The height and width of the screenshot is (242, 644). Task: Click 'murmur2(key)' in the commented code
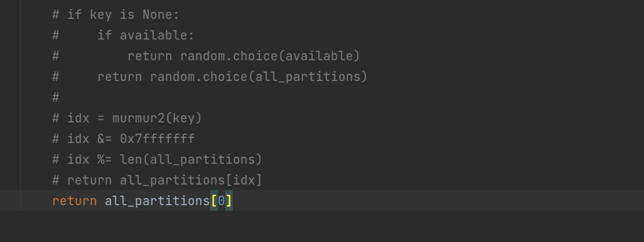pyautogui.click(x=157, y=118)
